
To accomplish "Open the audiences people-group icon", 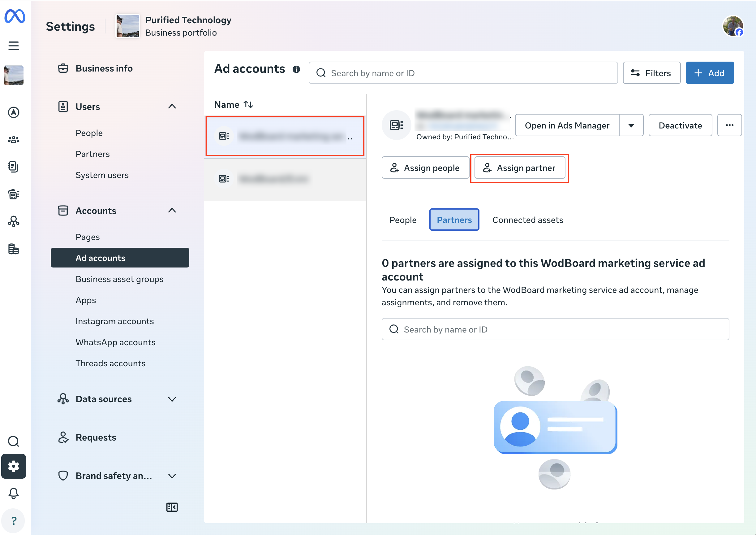I will [x=14, y=140].
